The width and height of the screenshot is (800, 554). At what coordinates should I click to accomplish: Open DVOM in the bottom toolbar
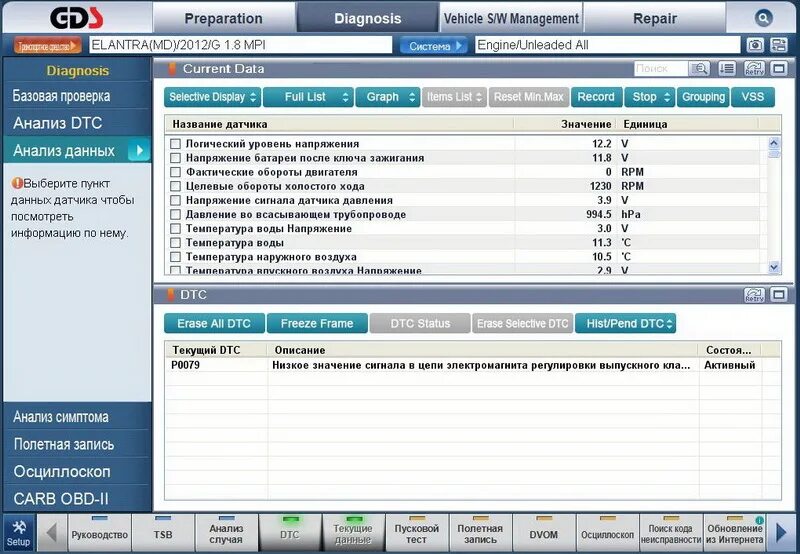(x=543, y=534)
